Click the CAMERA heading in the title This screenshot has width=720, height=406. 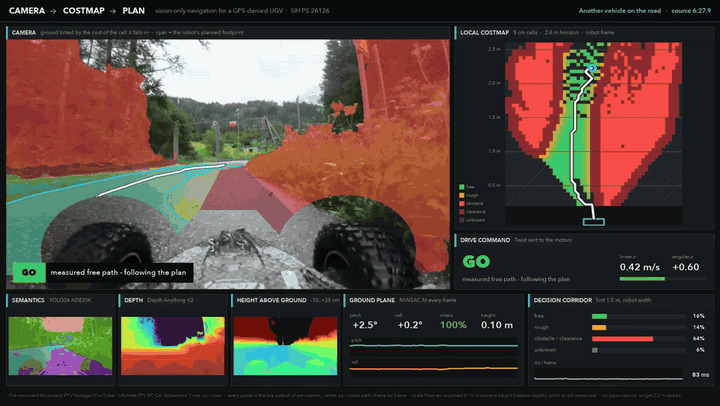pos(27,11)
